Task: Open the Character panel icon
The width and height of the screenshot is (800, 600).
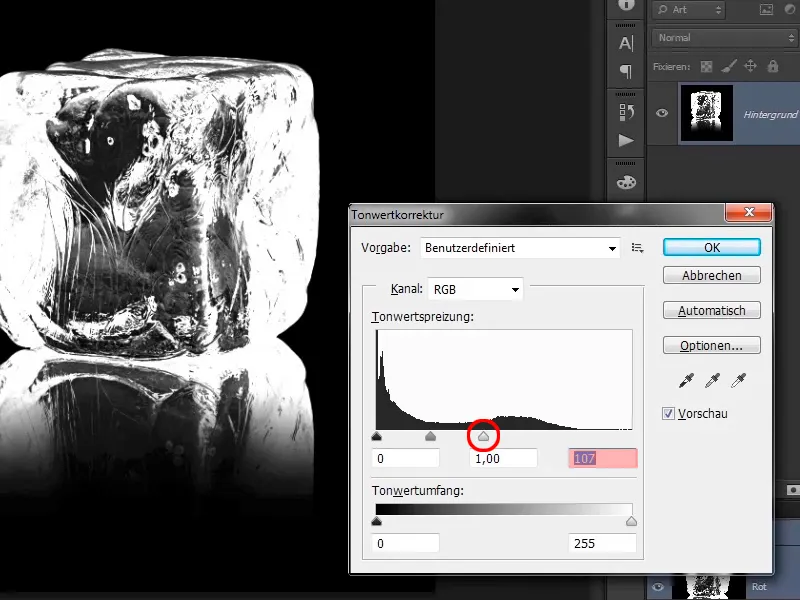Action: 626,44
